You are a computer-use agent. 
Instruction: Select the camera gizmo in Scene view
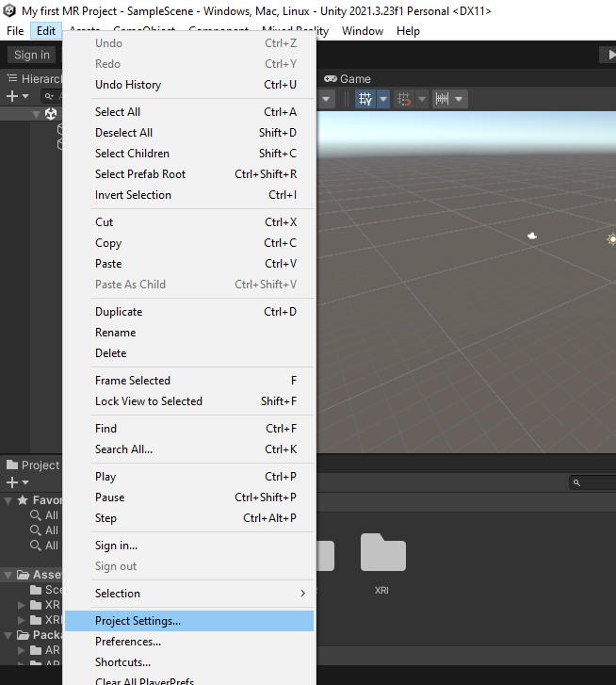pyautogui.click(x=532, y=236)
